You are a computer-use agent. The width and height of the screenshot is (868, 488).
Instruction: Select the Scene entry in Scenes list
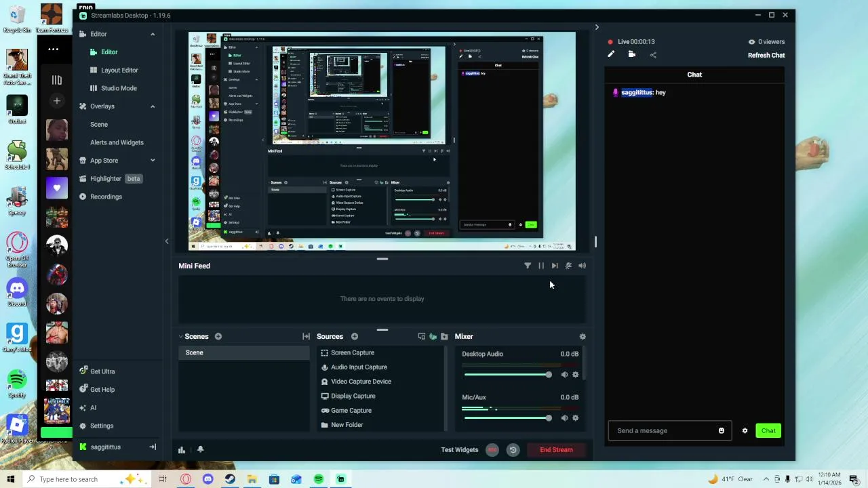tap(244, 352)
